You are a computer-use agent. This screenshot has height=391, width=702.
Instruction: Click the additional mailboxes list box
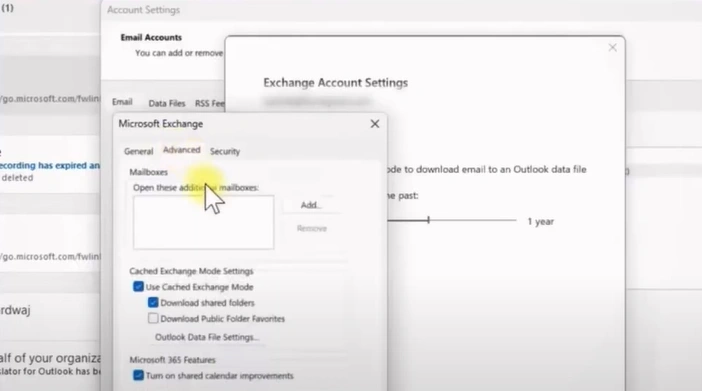tap(203, 222)
